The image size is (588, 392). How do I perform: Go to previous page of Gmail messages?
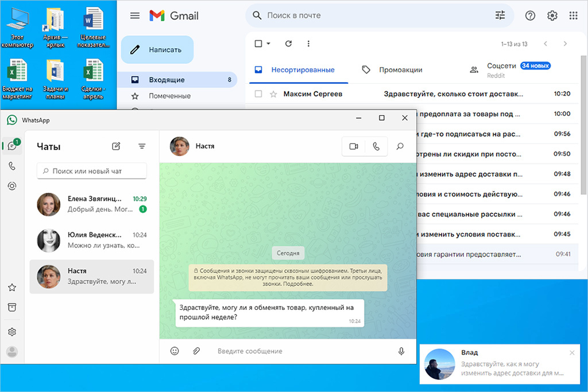546,44
